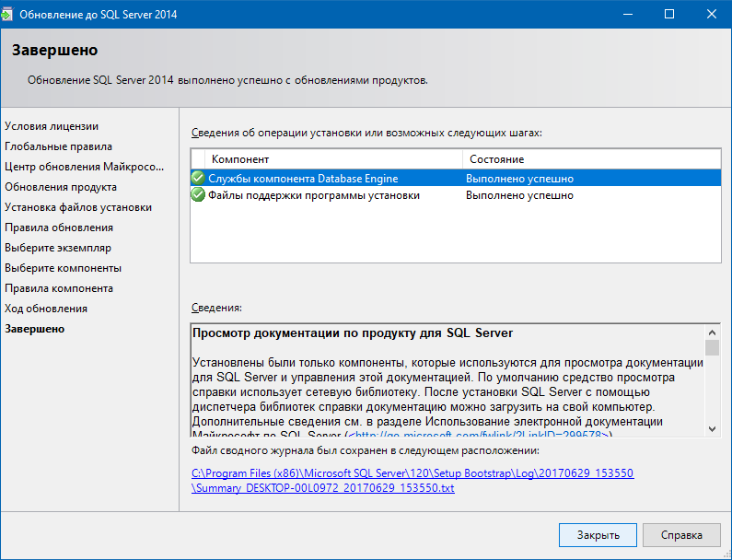Click Выполнено успешно status for Database Engine
The height and width of the screenshot is (560, 732).
coord(519,179)
